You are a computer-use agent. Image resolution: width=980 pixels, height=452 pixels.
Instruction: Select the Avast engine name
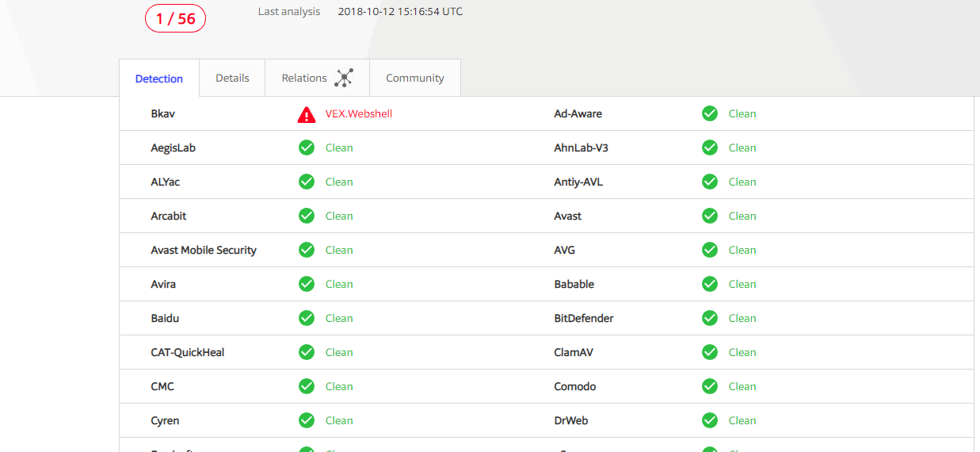(x=568, y=216)
